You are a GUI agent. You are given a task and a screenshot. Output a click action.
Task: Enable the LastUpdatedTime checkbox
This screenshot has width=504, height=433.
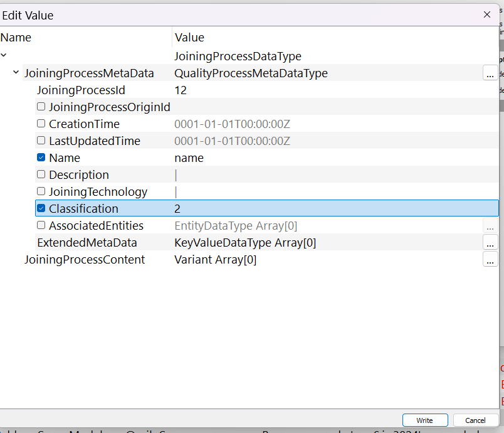(x=41, y=141)
